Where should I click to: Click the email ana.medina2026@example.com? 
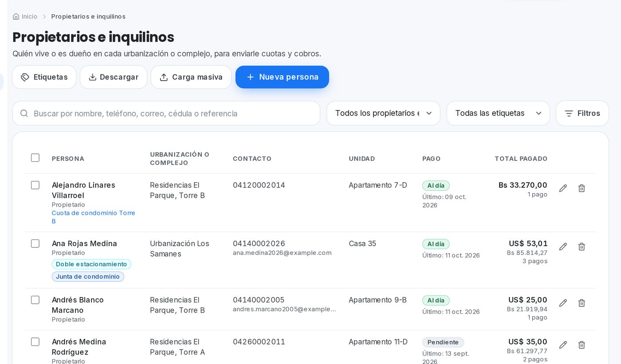point(282,253)
